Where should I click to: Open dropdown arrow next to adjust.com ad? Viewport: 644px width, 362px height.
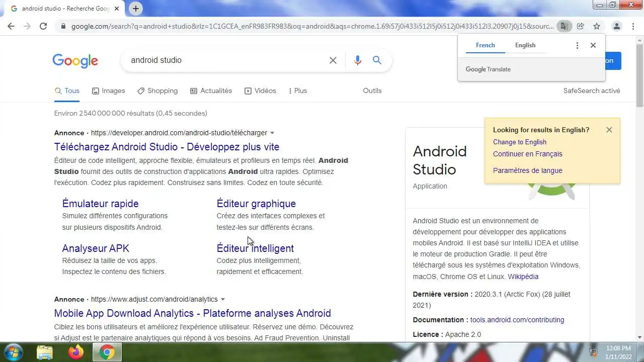click(x=223, y=300)
